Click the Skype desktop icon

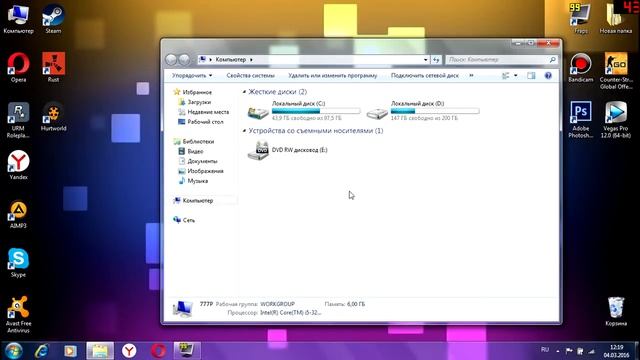click(x=18, y=263)
